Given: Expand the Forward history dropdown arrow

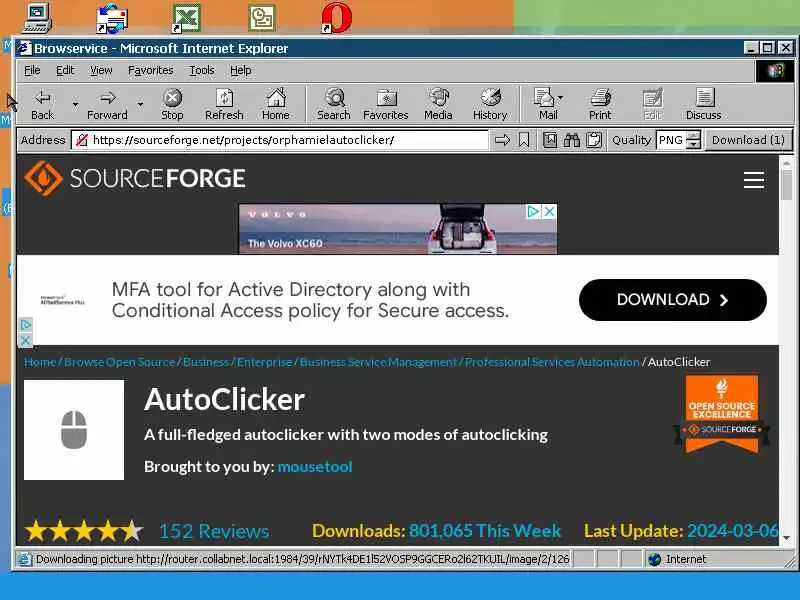Looking at the screenshot, I should (140, 104).
